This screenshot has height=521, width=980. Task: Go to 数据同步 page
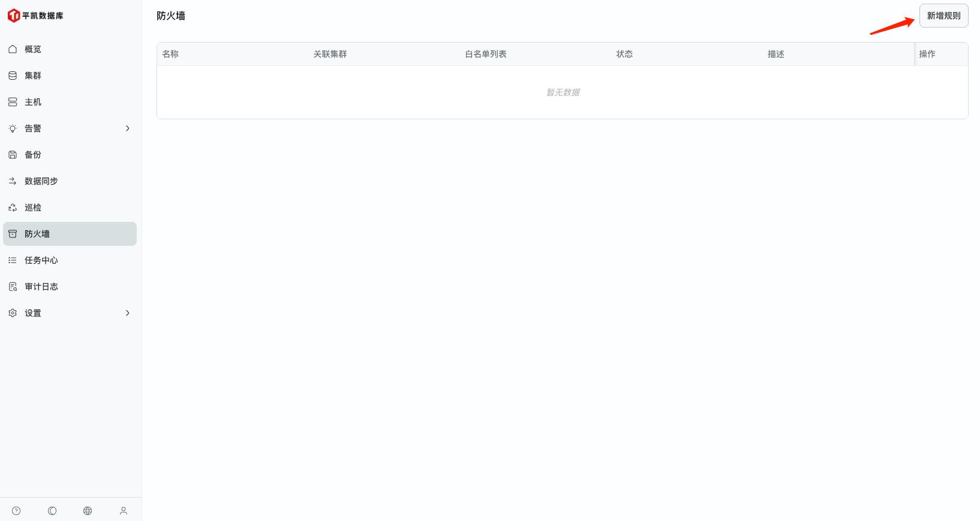point(41,181)
